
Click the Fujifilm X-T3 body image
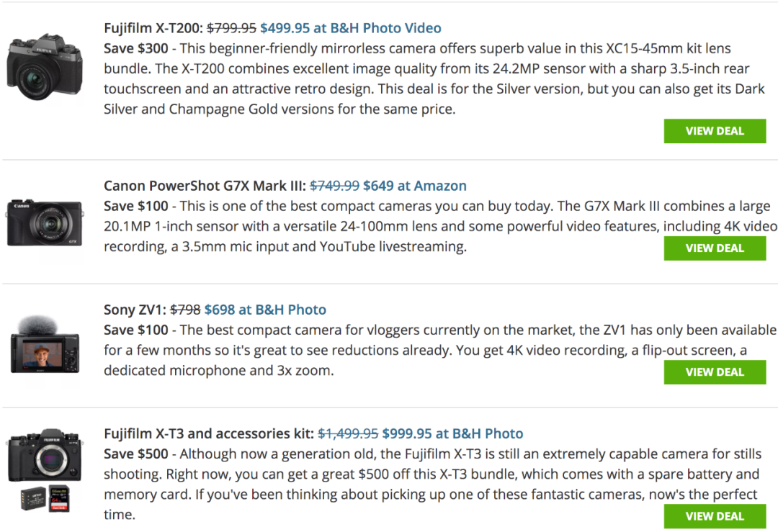point(45,455)
